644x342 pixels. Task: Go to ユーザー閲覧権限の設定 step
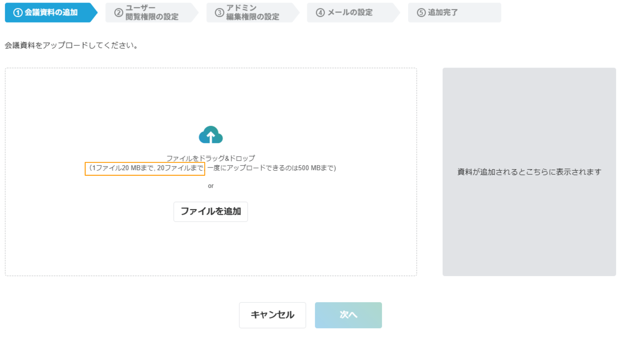coord(152,13)
